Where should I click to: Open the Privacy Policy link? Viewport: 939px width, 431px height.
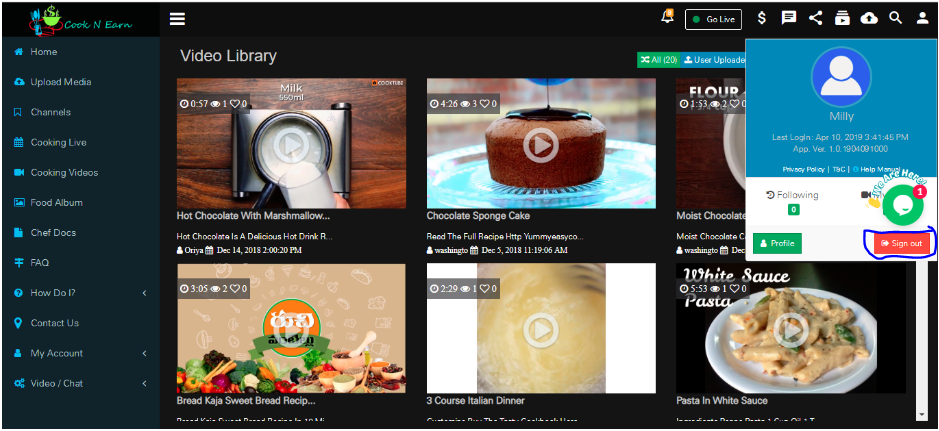(x=804, y=169)
